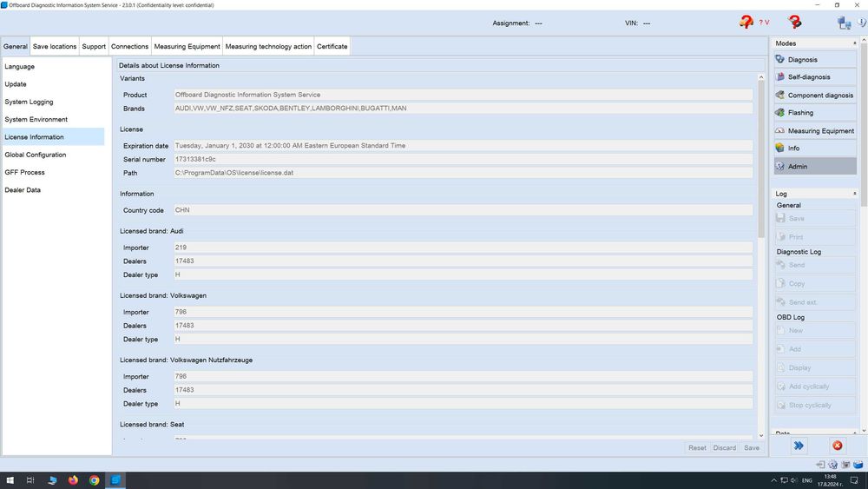Click the Country code field

(463, 210)
